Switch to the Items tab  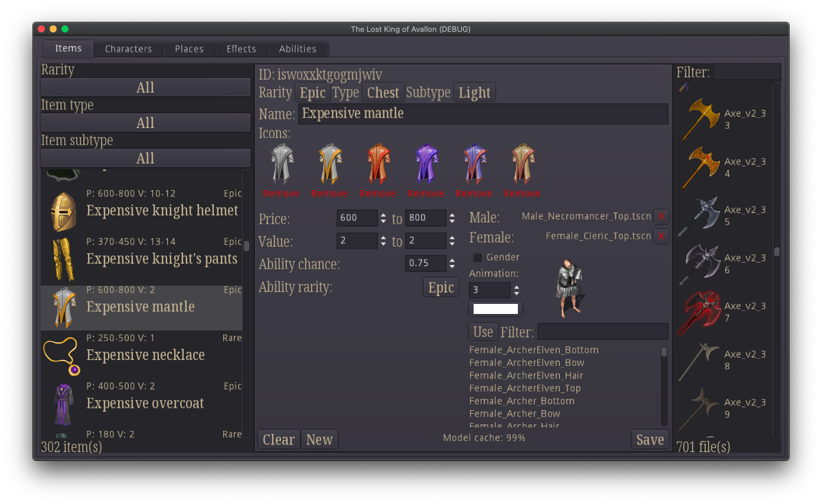(68, 48)
